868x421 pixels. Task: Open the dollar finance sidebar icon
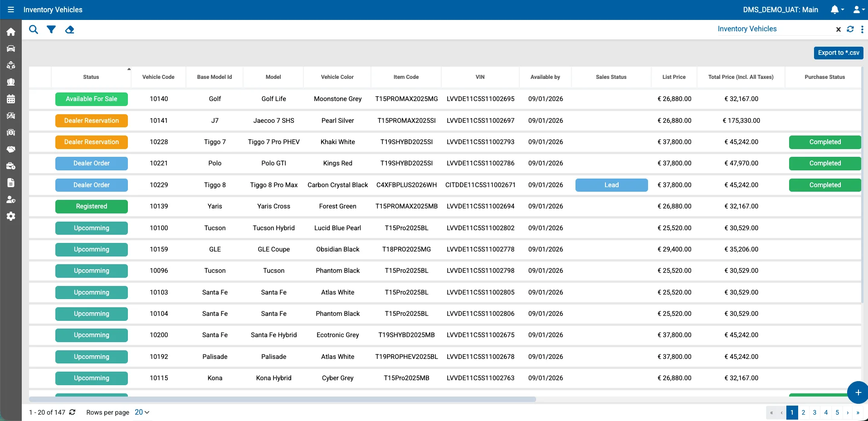coord(11,132)
